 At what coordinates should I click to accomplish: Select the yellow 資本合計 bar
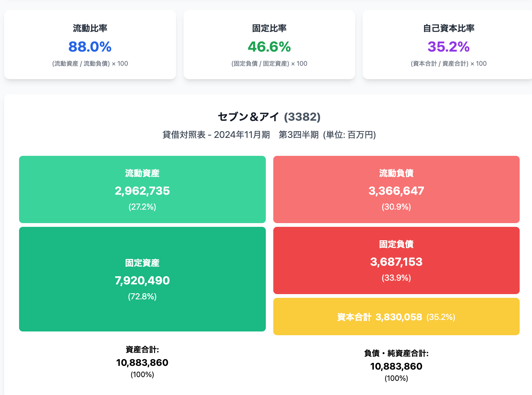coord(396,317)
